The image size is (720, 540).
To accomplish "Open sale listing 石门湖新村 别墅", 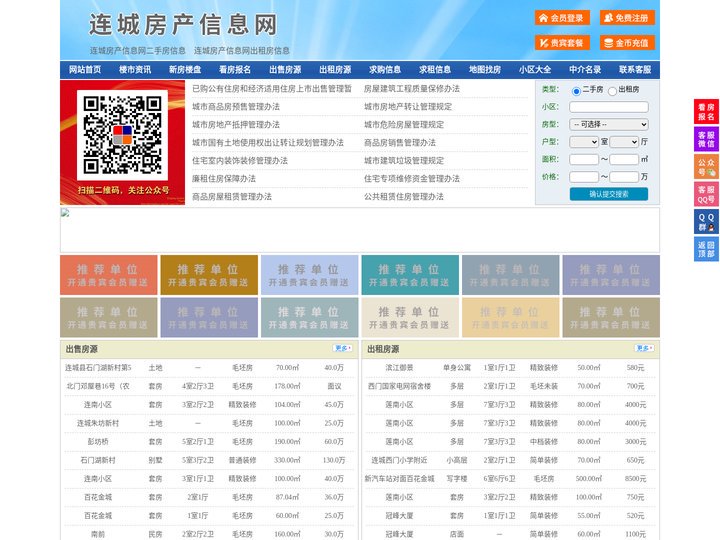I will click(x=98, y=460).
